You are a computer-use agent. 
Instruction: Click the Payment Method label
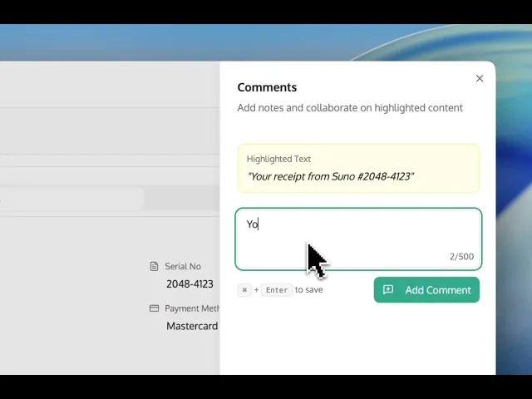coord(192,308)
